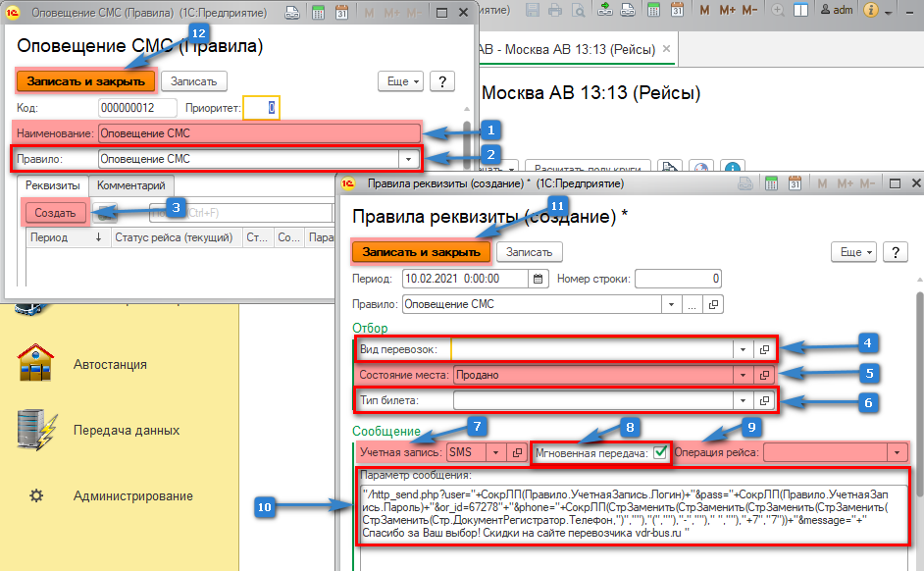This screenshot has width=924, height=571.
Task: Open Передача данных section icon
Action: pyautogui.click(x=35, y=431)
